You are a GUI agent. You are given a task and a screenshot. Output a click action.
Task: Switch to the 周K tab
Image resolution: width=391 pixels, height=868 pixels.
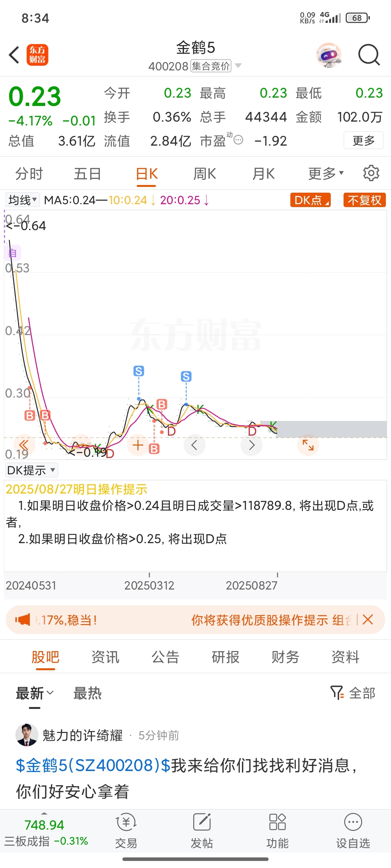pos(204,174)
